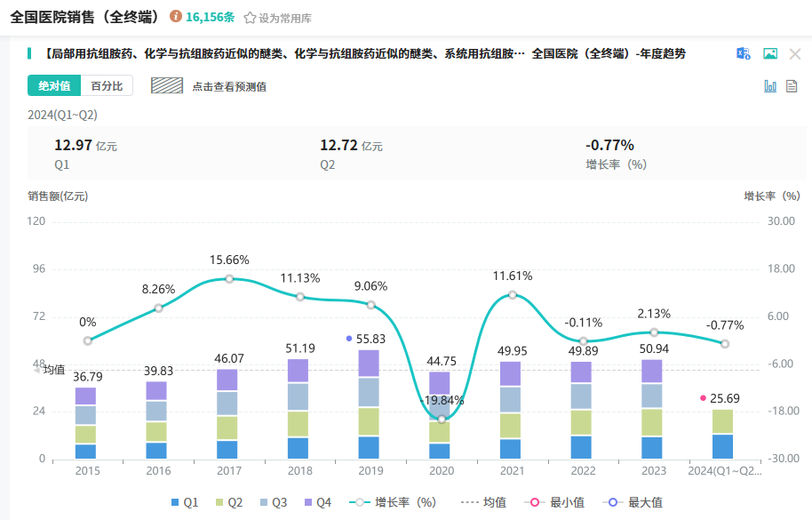Switch to data table view icon
Screen dimensions: 812x520
tap(792, 86)
